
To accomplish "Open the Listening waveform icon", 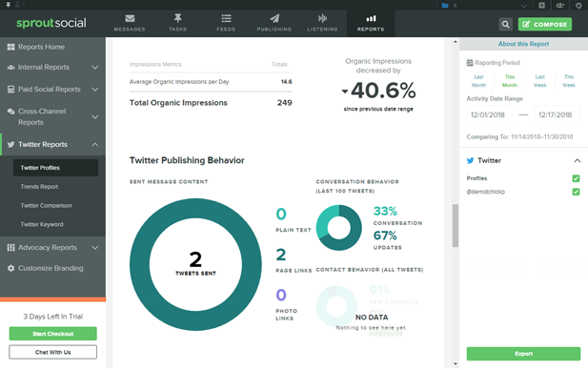I will point(322,18).
